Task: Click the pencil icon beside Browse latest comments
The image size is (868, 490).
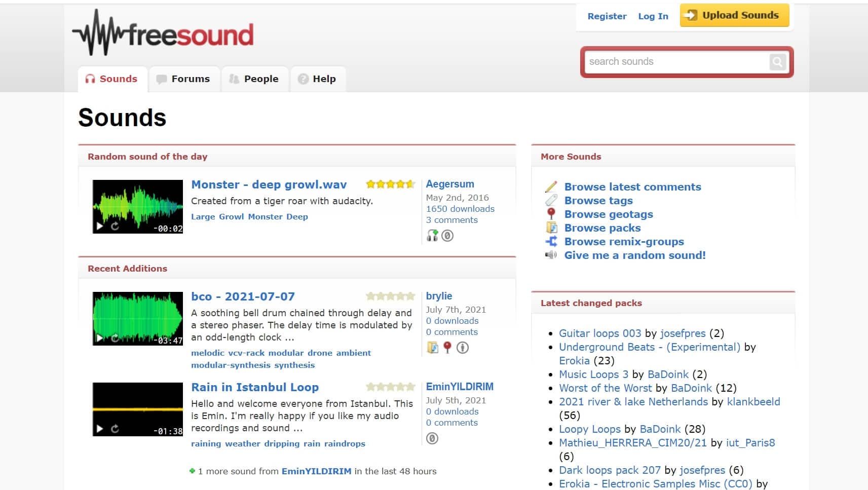Action: point(551,186)
